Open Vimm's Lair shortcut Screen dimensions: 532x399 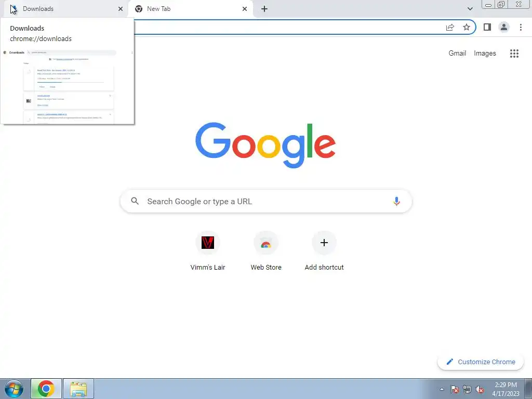pyautogui.click(x=208, y=251)
